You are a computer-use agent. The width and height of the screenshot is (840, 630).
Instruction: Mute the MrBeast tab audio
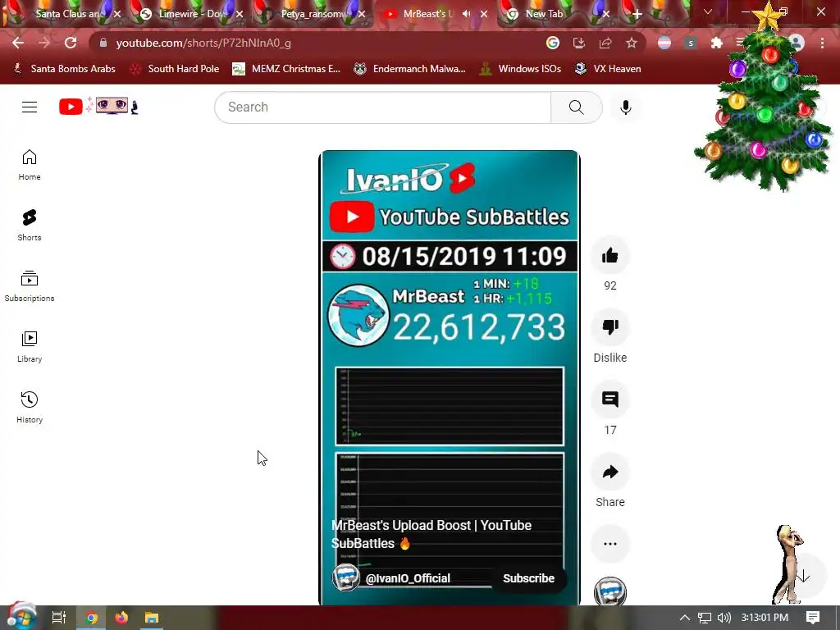[x=466, y=14]
